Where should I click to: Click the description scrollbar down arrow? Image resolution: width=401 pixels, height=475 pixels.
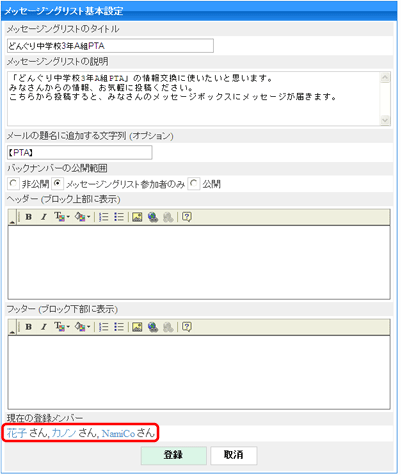point(385,120)
